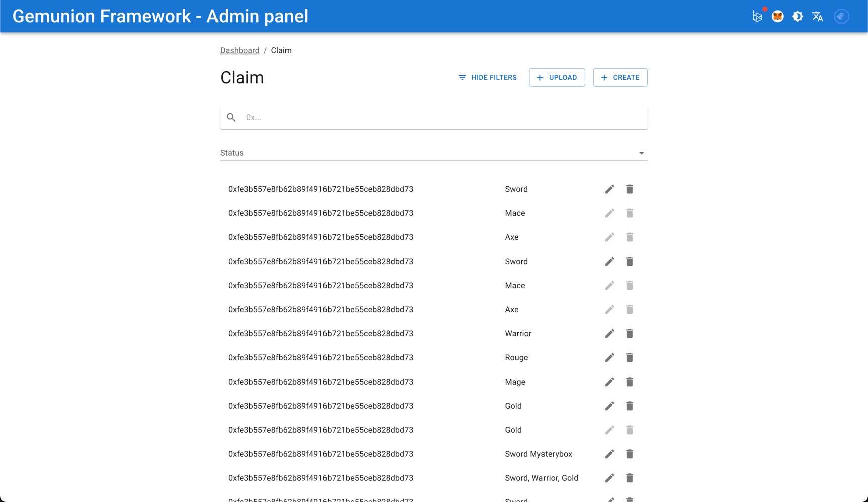The image size is (868, 502).
Task: Click the wallet address in the Mage row
Action: 320,382
